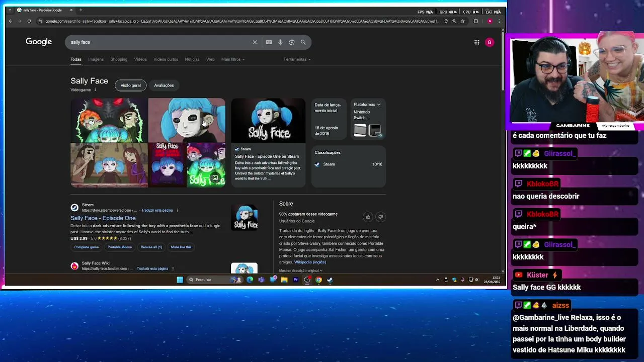Select the Todas tab
This screenshot has width=644, height=362.
(76, 59)
